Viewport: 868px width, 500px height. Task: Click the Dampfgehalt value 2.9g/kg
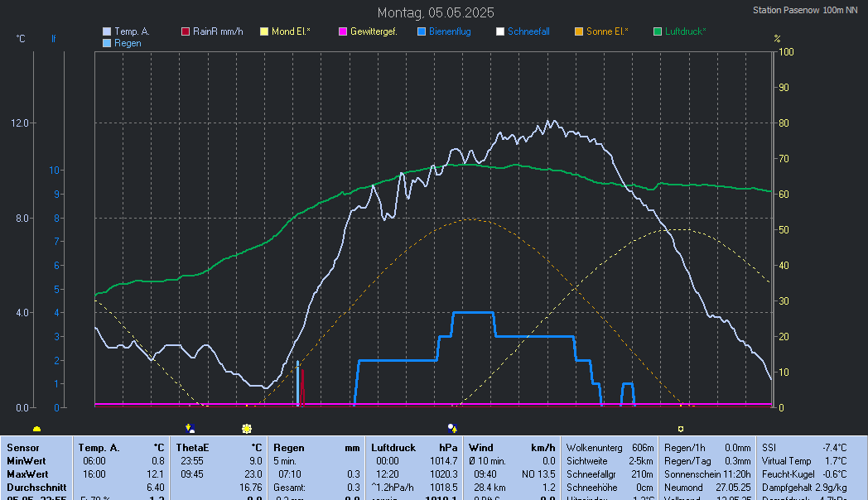click(x=831, y=488)
